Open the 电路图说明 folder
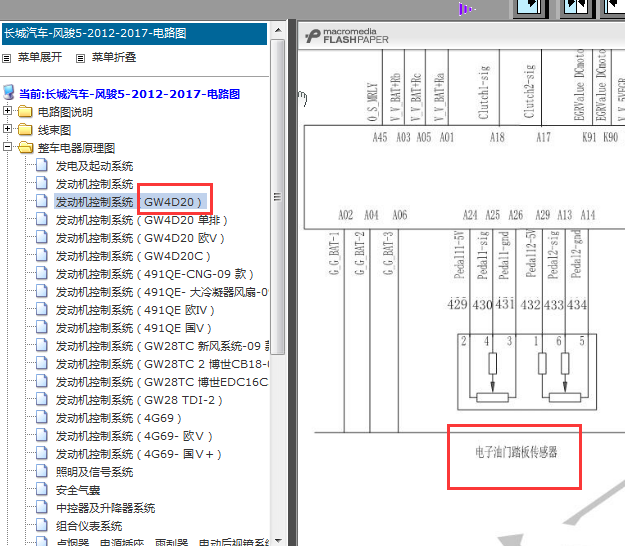This screenshot has height=546, width=625. tap(65, 112)
